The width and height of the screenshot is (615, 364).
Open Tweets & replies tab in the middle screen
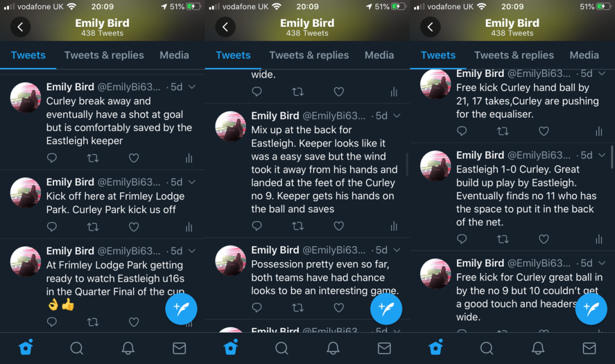[x=309, y=55]
